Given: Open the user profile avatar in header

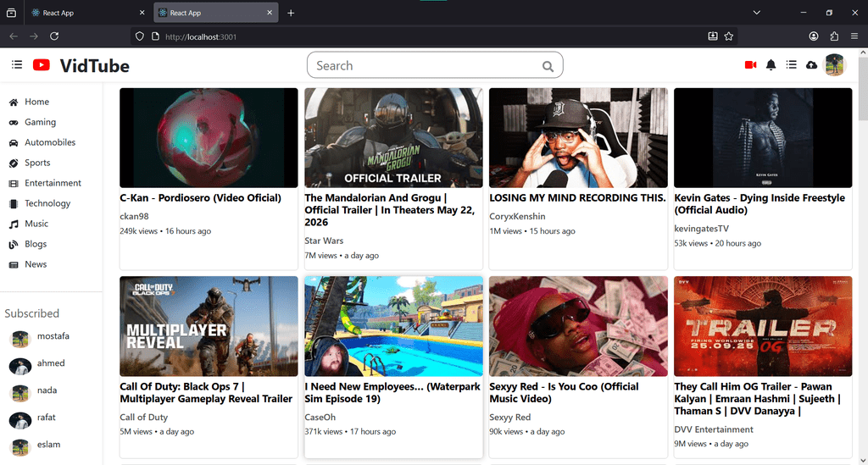Looking at the screenshot, I should [x=835, y=65].
